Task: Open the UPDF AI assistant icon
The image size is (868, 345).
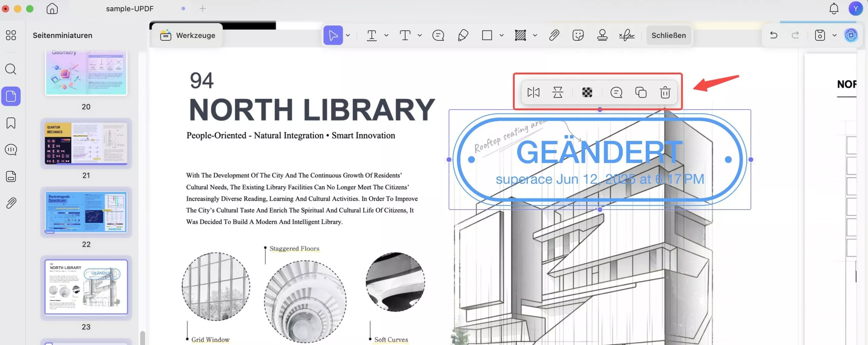Action: tap(851, 35)
